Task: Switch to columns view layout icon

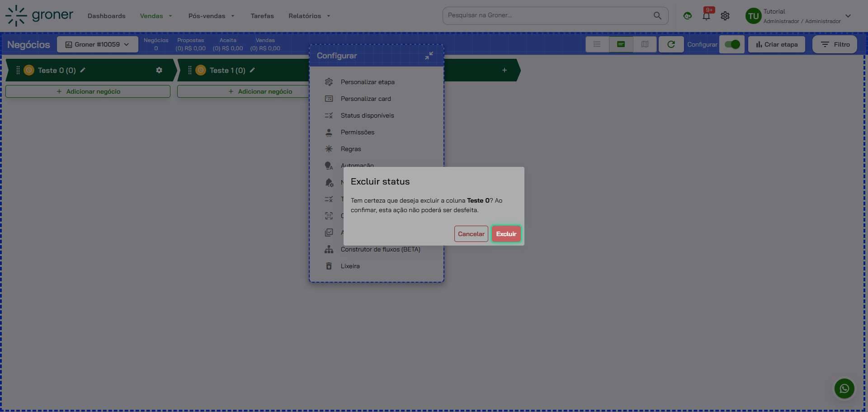Action: point(645,44)
